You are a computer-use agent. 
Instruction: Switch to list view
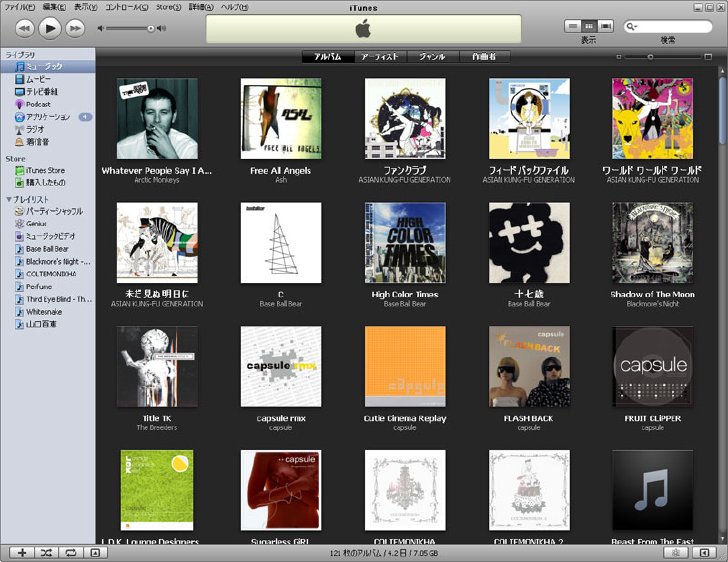pyautogui.click(x=573, y=26)
